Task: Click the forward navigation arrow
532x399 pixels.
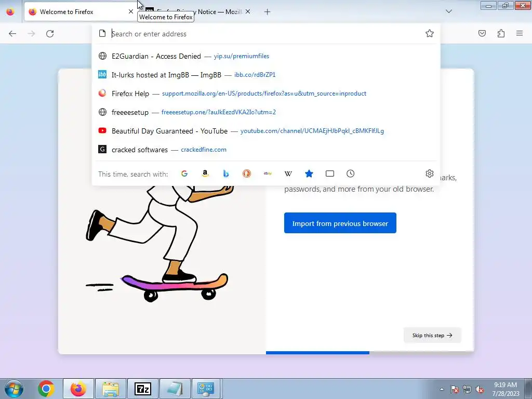Action: point(31,34)
